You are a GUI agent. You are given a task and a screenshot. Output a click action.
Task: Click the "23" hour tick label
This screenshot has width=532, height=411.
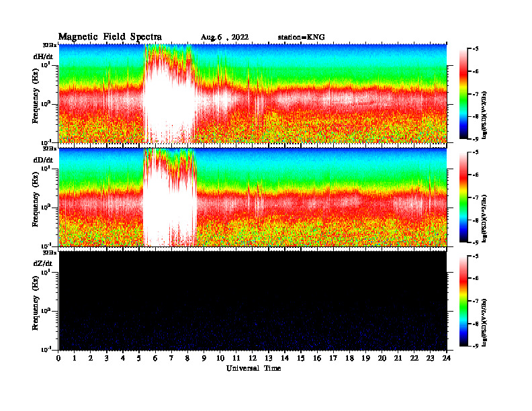point(430,358)
